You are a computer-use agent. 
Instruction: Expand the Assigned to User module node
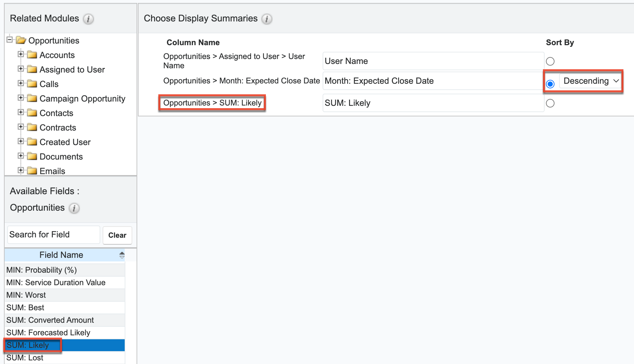21,69
